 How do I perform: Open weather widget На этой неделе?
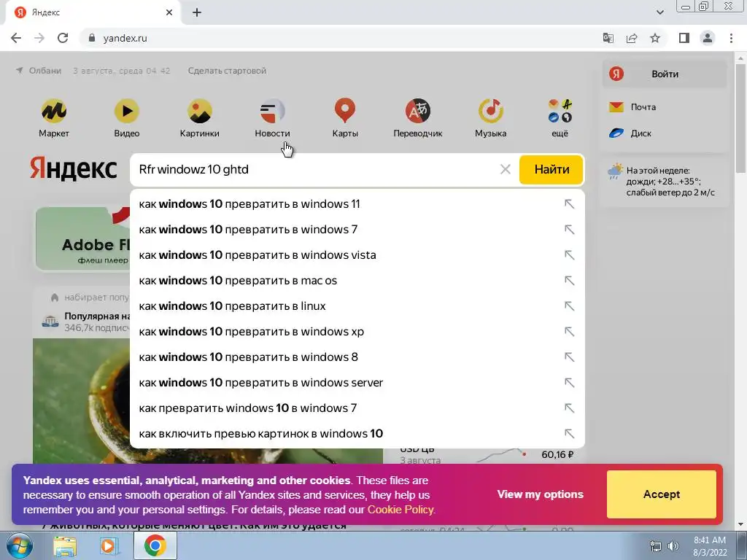(663, 182)
